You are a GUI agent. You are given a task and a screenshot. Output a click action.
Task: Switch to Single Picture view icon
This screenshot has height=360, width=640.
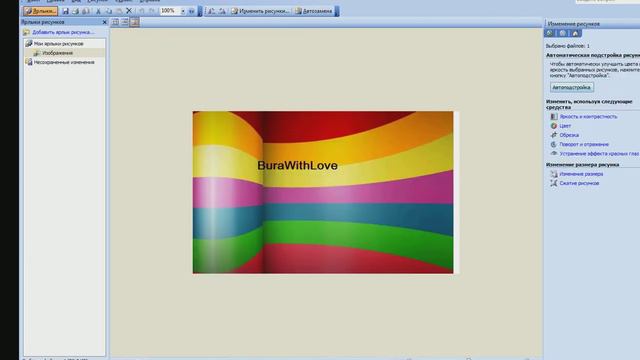[135, 22]
